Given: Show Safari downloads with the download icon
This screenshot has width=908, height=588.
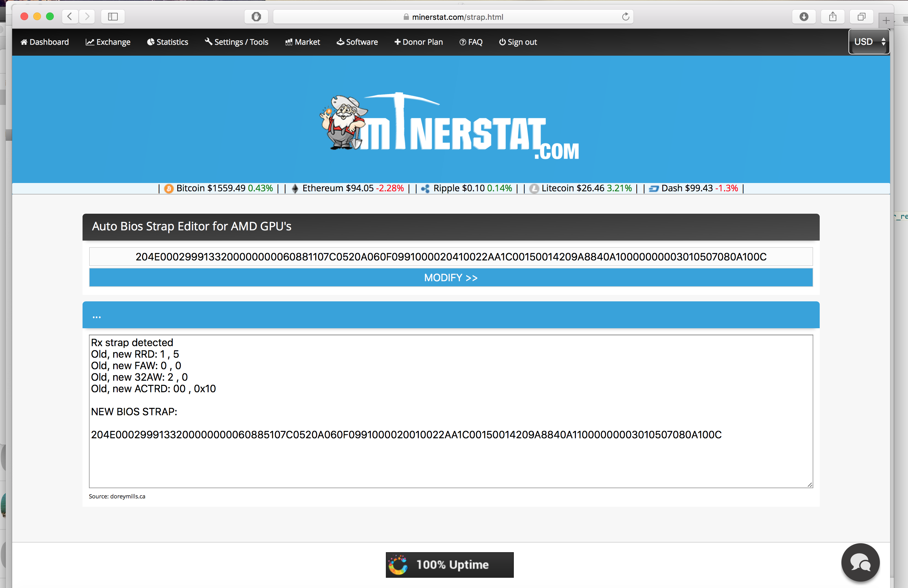Looking at the screenshot, I should point(804,16).
